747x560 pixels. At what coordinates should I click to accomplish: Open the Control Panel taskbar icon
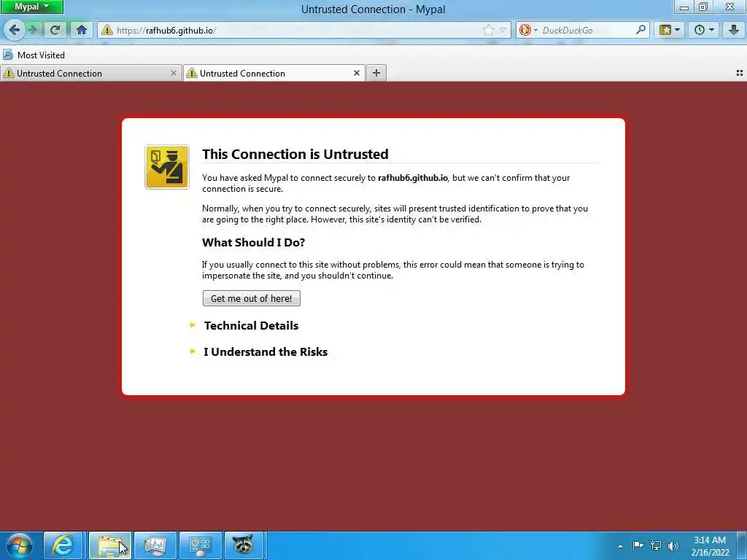pos(200,545)
